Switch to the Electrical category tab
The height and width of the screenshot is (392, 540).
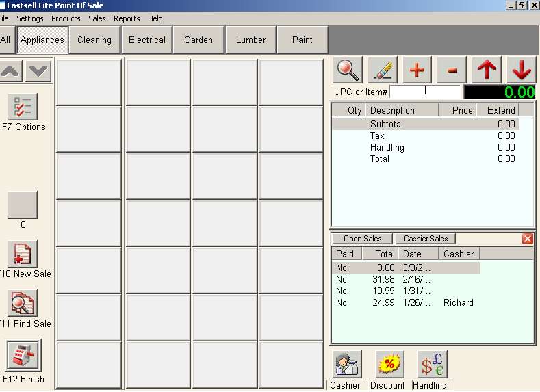[x=147, y=40]
